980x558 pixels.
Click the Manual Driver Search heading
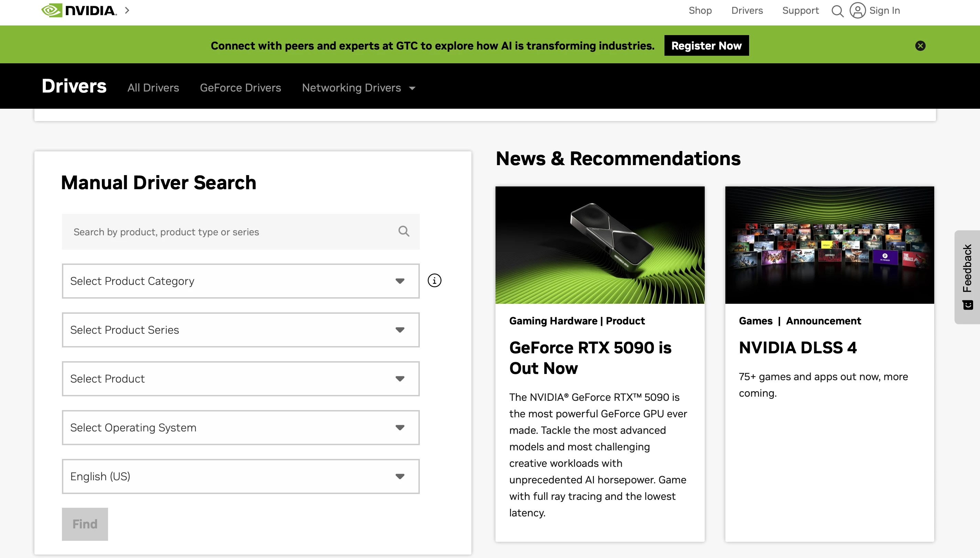click(x=158, y=182)
